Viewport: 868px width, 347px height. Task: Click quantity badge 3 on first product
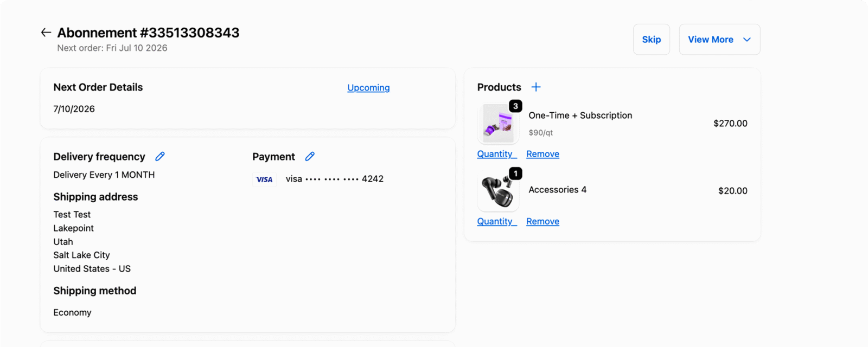point(515,106)
